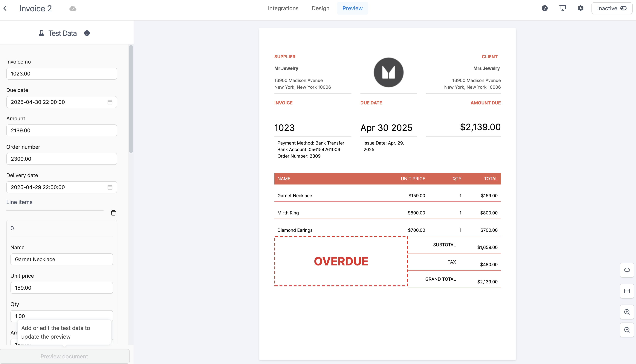This screenshot has height=364, width=636.
Task: Open the settings gear icon
Action: point(580,8)
